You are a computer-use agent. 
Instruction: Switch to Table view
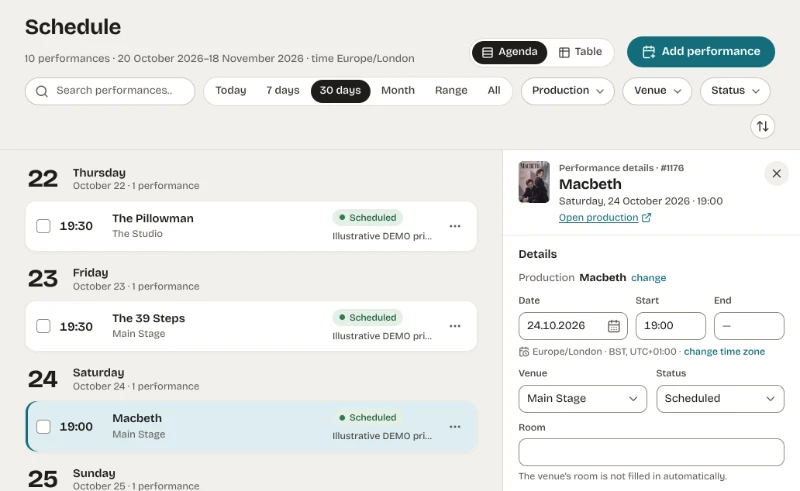580,52
